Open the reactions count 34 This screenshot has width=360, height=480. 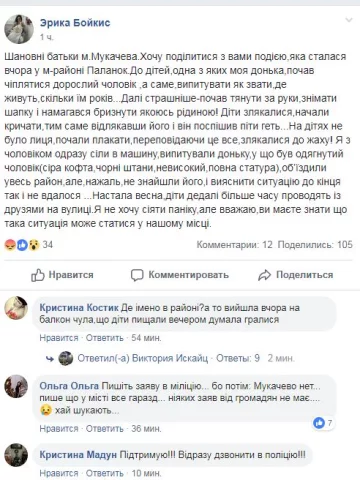[47, 245]
